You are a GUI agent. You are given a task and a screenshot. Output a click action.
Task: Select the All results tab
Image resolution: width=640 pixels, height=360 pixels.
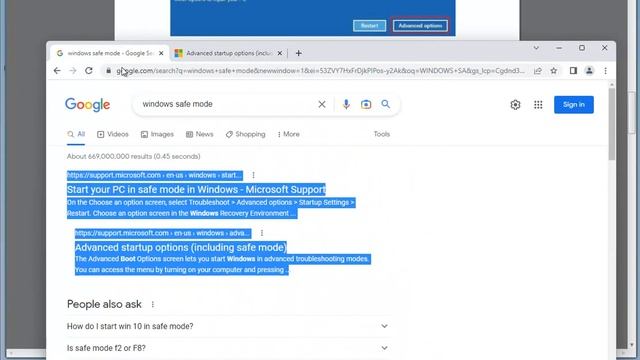point(76,134)
